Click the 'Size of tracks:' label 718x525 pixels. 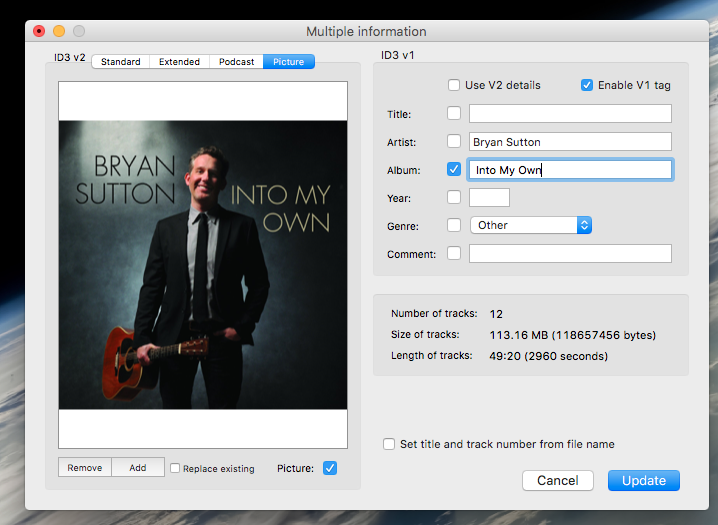coord(425,335)
